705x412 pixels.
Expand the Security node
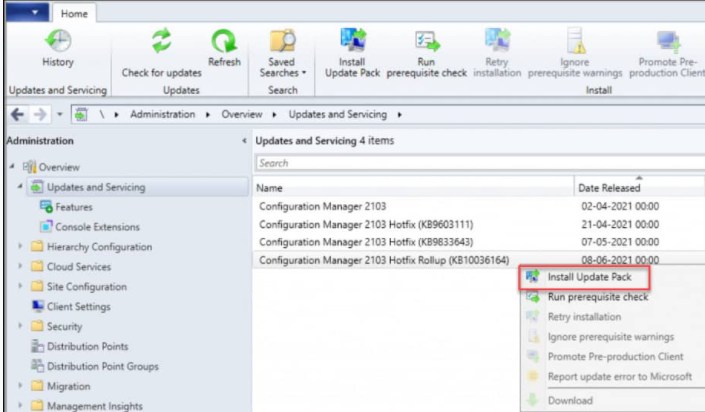pyautogui.click(x=20, y=325)
